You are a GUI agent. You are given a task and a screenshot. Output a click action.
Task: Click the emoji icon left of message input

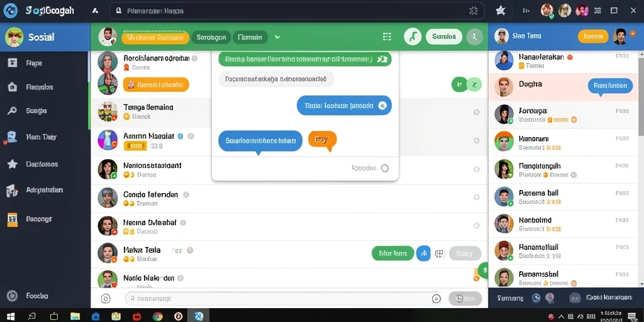pos(106,299)
